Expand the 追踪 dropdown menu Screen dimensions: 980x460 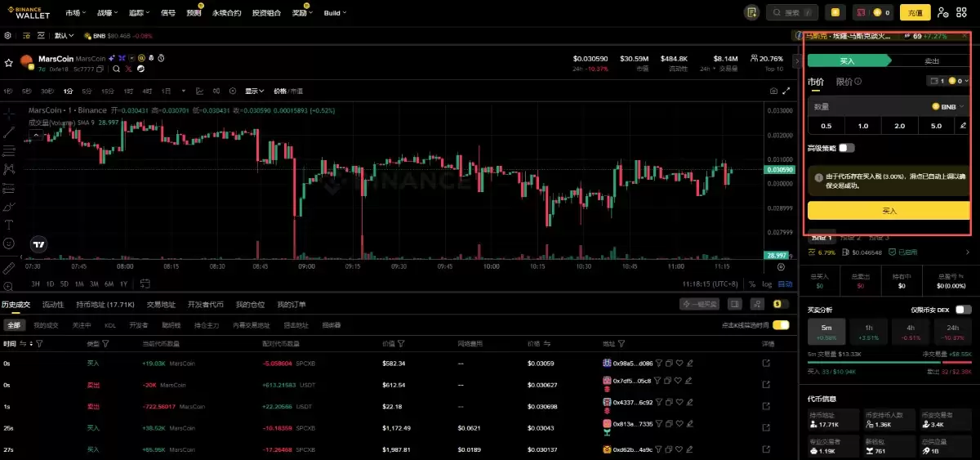(140, 13)
